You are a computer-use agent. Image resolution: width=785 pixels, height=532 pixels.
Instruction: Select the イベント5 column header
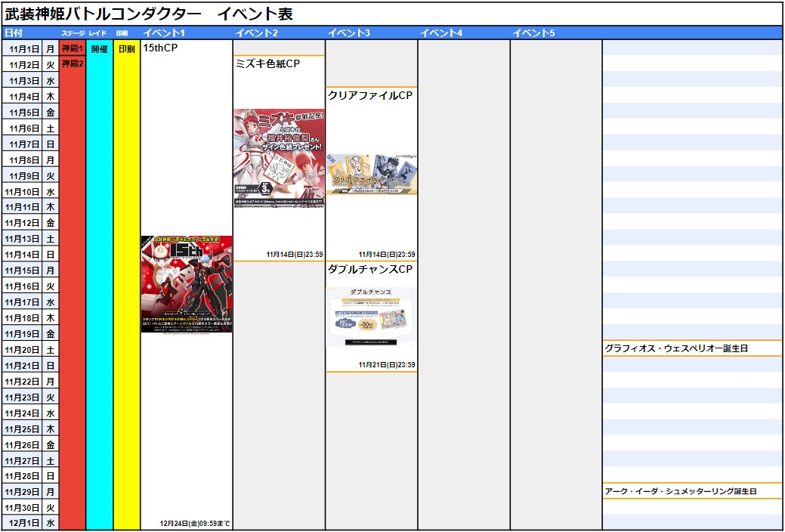click(533, 32)
